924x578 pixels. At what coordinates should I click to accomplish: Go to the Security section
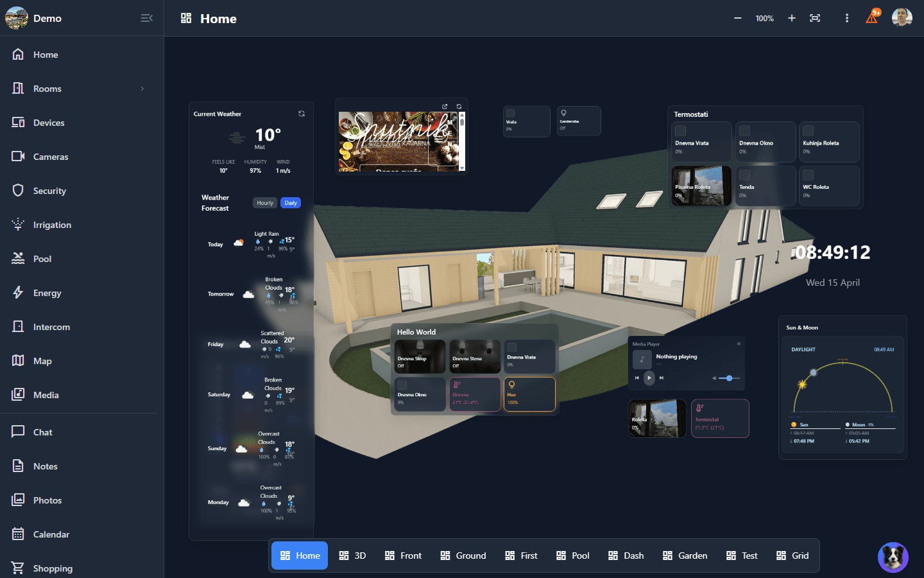click(49, 190)
